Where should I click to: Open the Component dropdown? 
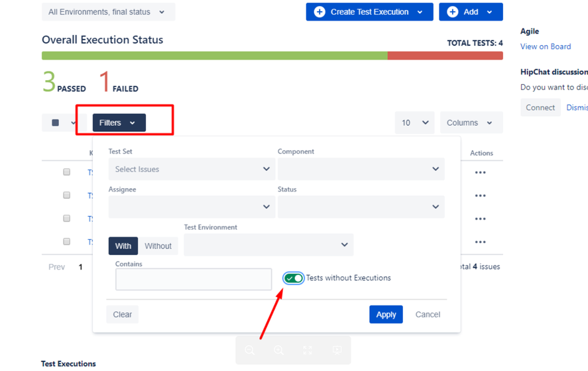[x=361, y=169]
